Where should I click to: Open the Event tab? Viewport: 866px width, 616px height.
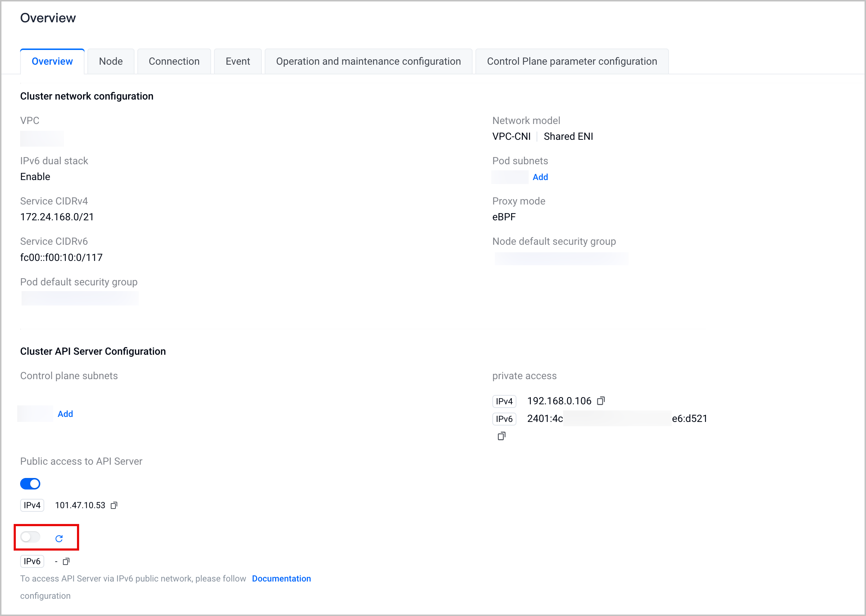(x=238, y=61)
